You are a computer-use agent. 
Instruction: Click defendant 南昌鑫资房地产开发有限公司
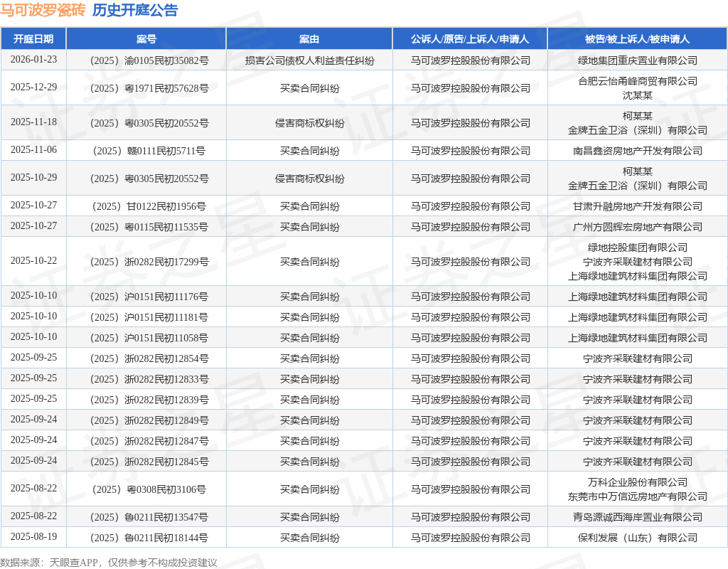point(638,151)
